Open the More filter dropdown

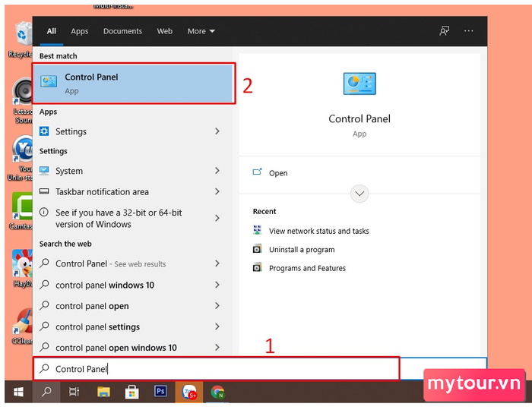[201, 31]
